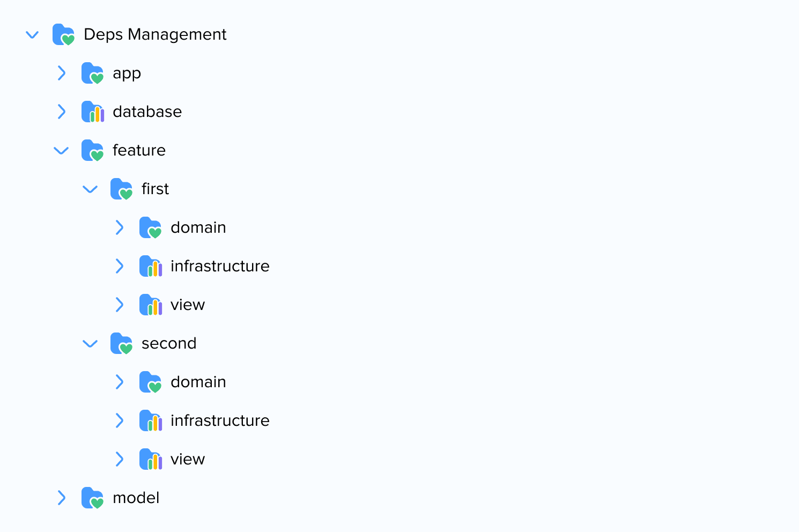Expand domain chevron under first

(120, 228)
